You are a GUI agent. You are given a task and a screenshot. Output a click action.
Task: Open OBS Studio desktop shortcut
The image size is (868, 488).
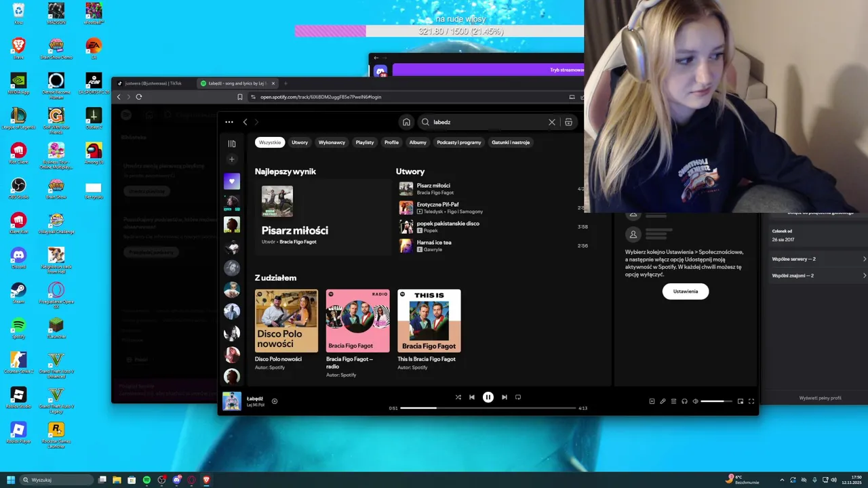click(18, 188)
